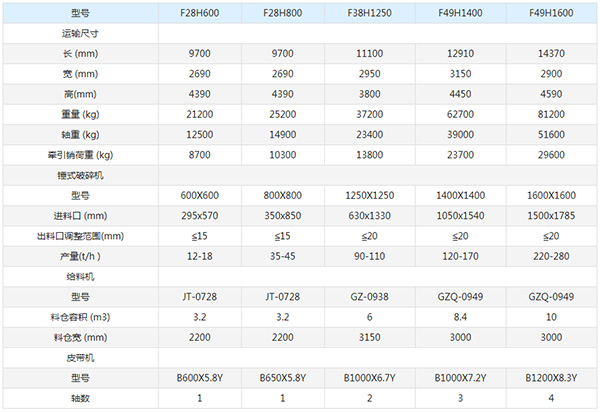Image resolution: width=600 pixels, height=412 pixels.
Task: Click the F49H1600 model header cell
Action: point(548,13)
